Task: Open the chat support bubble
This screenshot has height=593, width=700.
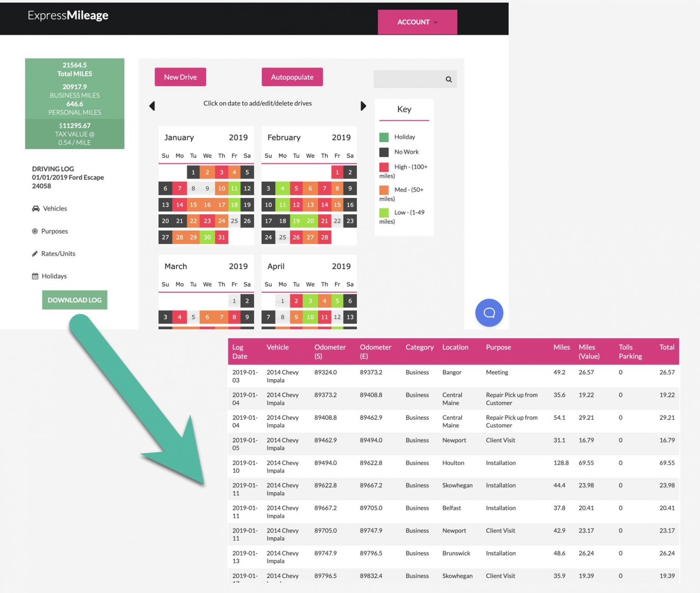Action: (489, 313)
